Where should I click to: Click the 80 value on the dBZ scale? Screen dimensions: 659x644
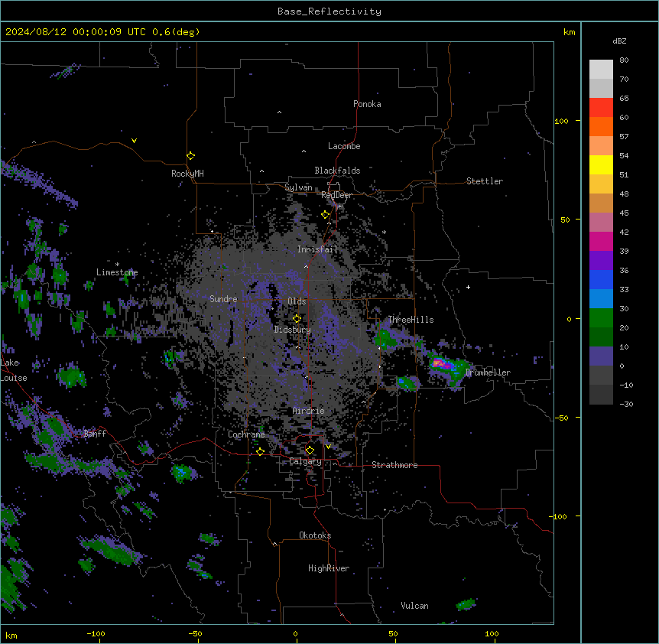pos(624,60)
